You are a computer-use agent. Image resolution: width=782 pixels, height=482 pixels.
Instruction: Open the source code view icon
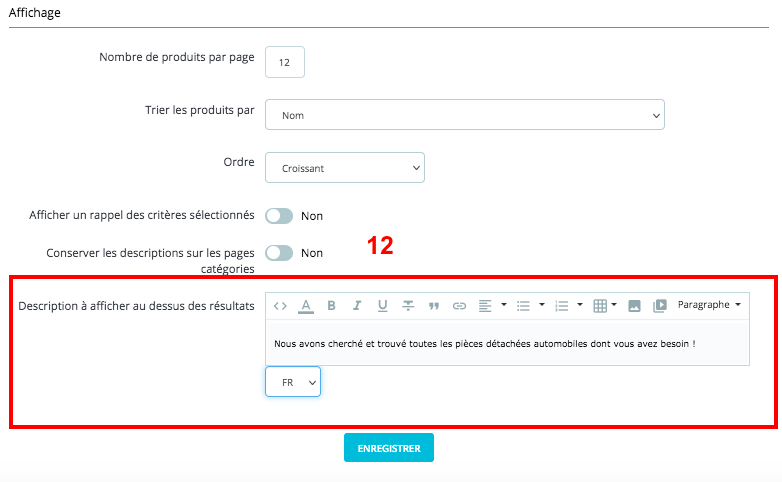click(280, 306)
